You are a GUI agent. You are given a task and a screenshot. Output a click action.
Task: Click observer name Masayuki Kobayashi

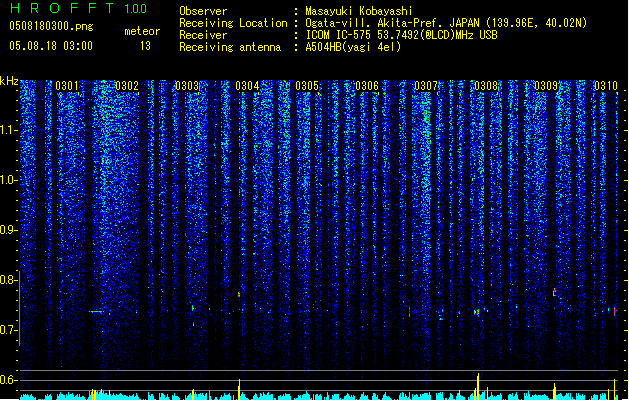(359, 11)
